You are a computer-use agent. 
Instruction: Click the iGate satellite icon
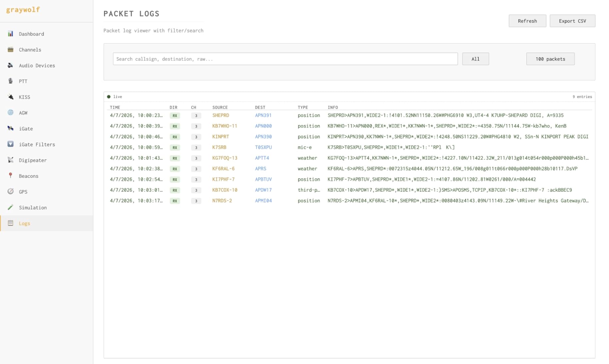click(x=11, y=128)
